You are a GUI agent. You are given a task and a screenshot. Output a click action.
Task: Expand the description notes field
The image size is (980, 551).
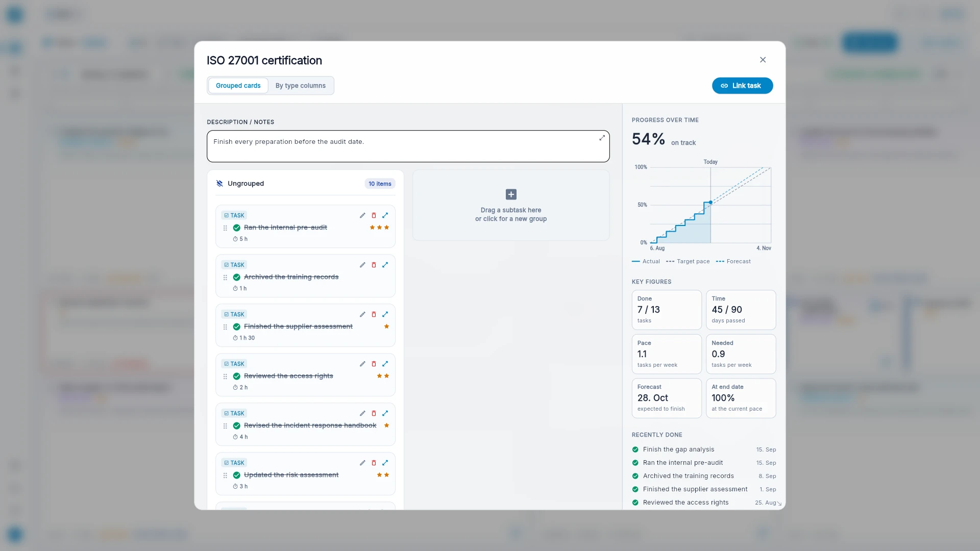click(x=602, y=138)
